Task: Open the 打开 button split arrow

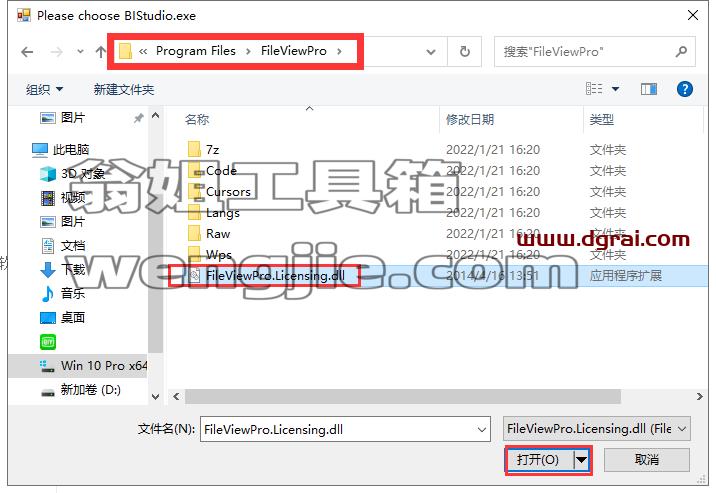Action: tap(581, 460)
